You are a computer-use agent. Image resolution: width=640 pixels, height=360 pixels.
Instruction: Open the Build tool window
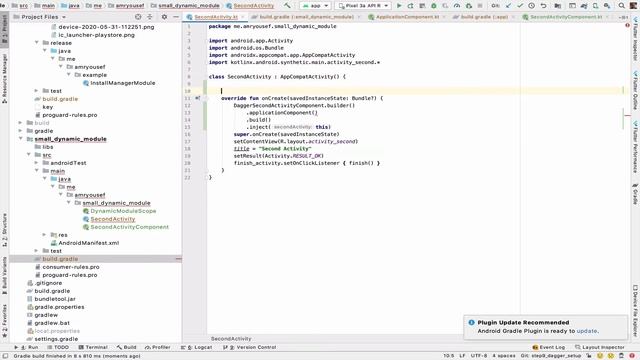(x=126, y=347)
